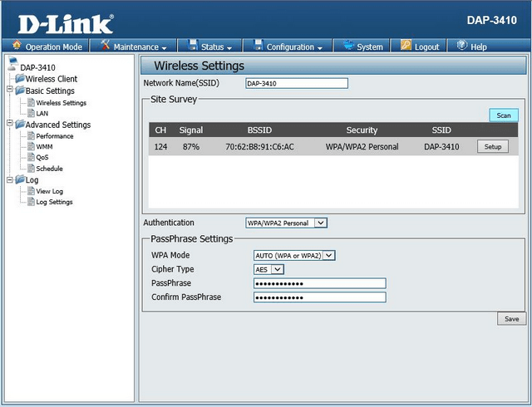Click the Performance page icon in sidebar
Screen dimensions: 532x407
tap(31, 136)
